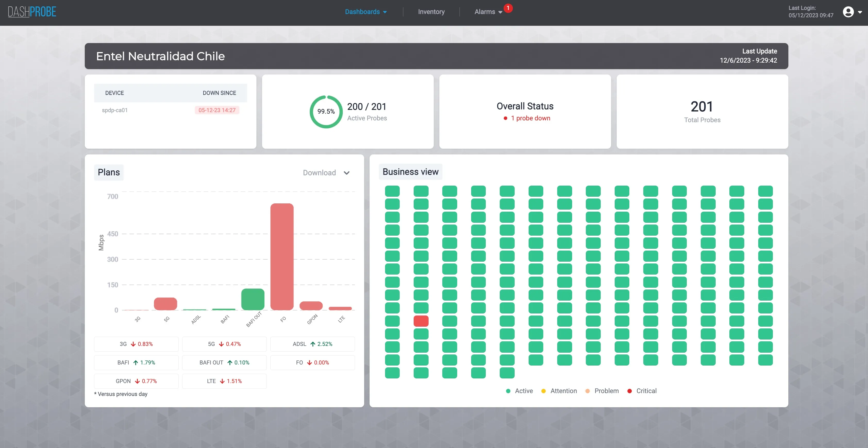This screenshot has width=868, height=448.
Task: Click the 1 probe down status text
Action: click(531, 118)
